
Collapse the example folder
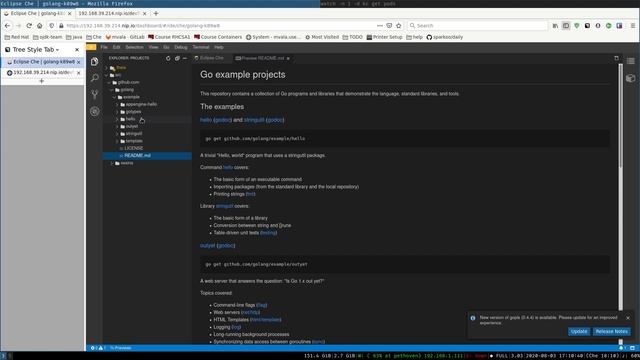point(115,97)
